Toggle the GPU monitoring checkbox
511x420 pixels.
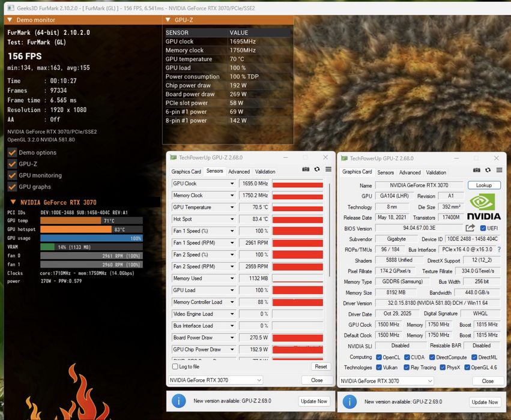tap(12, 175)
